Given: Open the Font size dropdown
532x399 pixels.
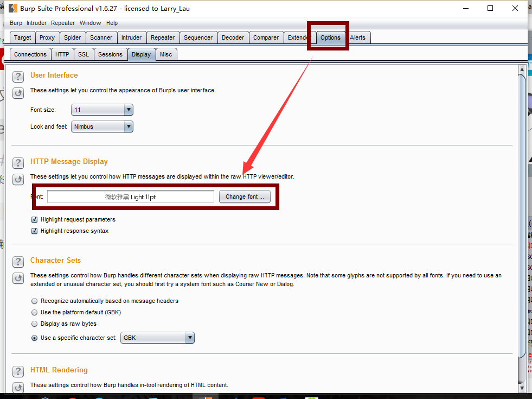Looking at the screenshot, I should click(x=102, y=110).
